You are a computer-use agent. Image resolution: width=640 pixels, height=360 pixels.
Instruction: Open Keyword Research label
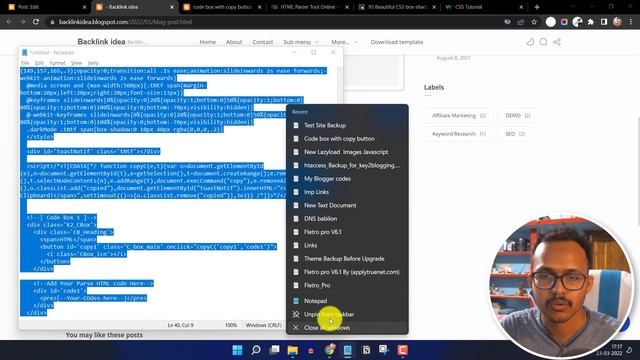(459, 134)
